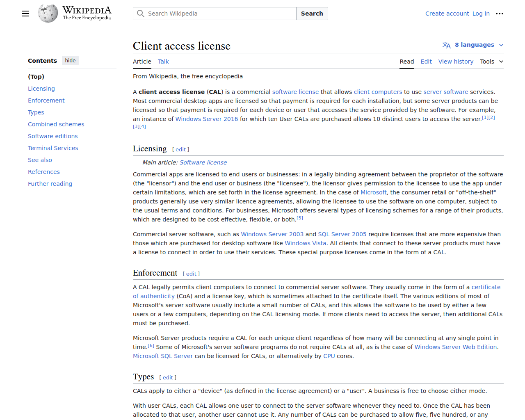Switch to the Article tab
525x420 pixels.
[142, 62]
